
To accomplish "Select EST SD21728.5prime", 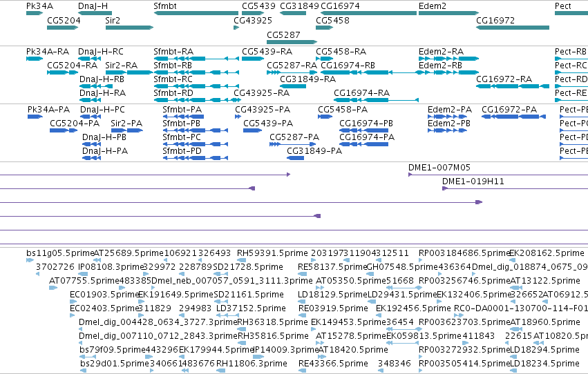I will (220, 274).
